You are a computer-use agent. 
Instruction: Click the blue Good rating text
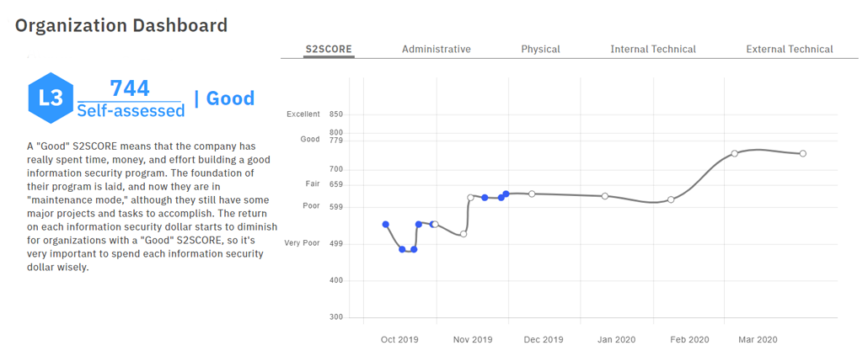click(x=230, y=98)
